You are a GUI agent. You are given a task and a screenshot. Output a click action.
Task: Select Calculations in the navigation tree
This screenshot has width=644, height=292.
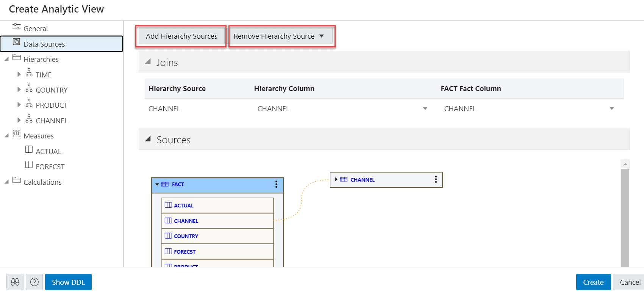pyautogui.click(x=42, y=182)
